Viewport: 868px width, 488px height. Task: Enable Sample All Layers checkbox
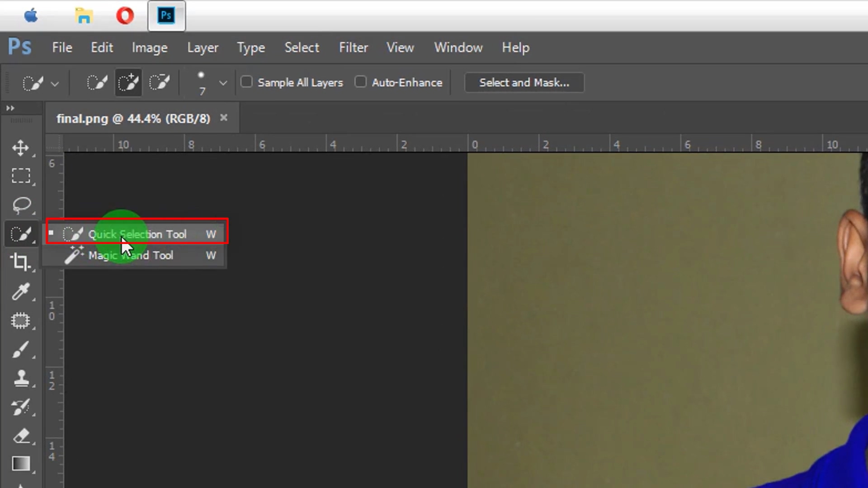click(246, 82)
